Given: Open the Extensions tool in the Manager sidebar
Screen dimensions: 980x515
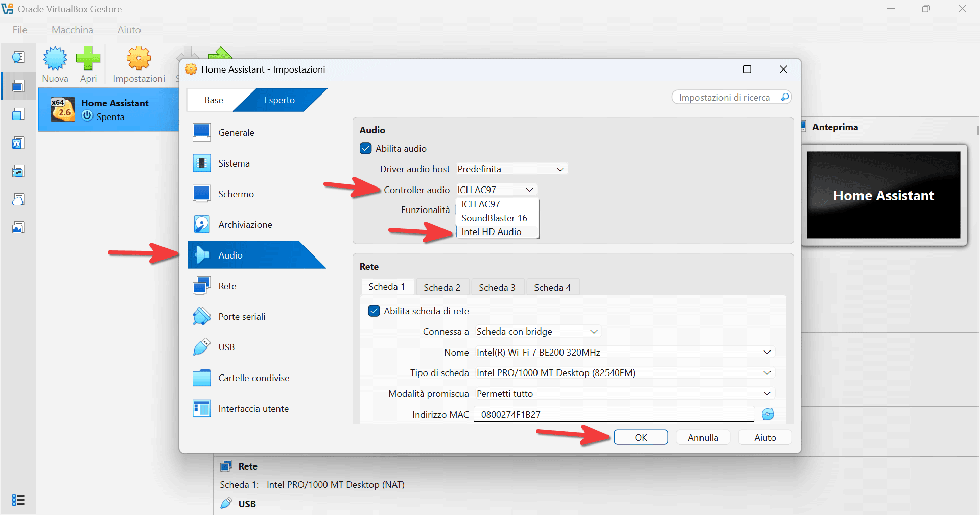Looking at the screenshot, I should click(x=18, y=114).
